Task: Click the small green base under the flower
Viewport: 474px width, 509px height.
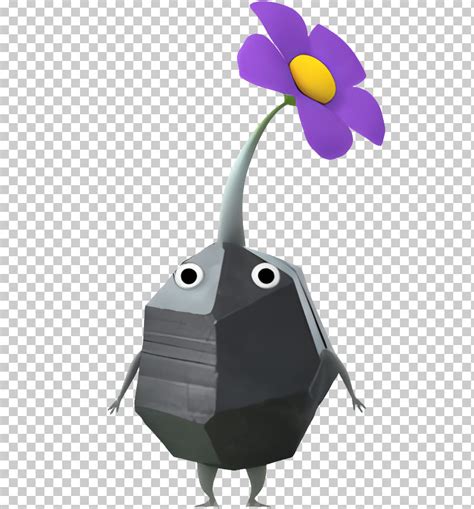Action: click(x=289, y=99)
